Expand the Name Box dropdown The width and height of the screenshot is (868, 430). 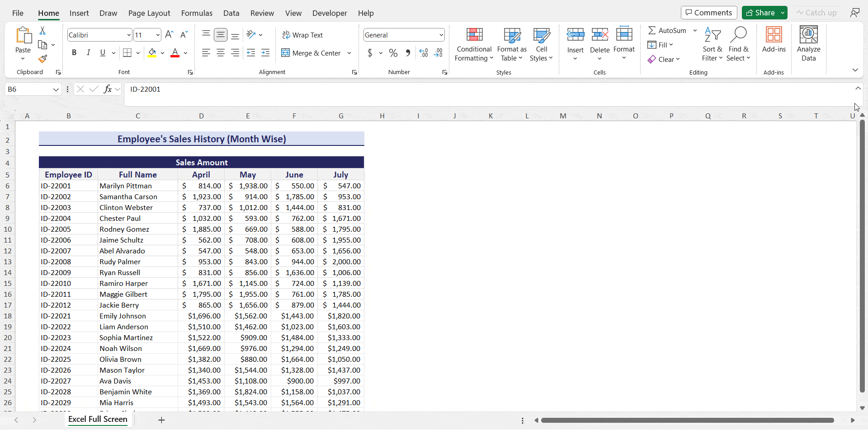point(56,89)
